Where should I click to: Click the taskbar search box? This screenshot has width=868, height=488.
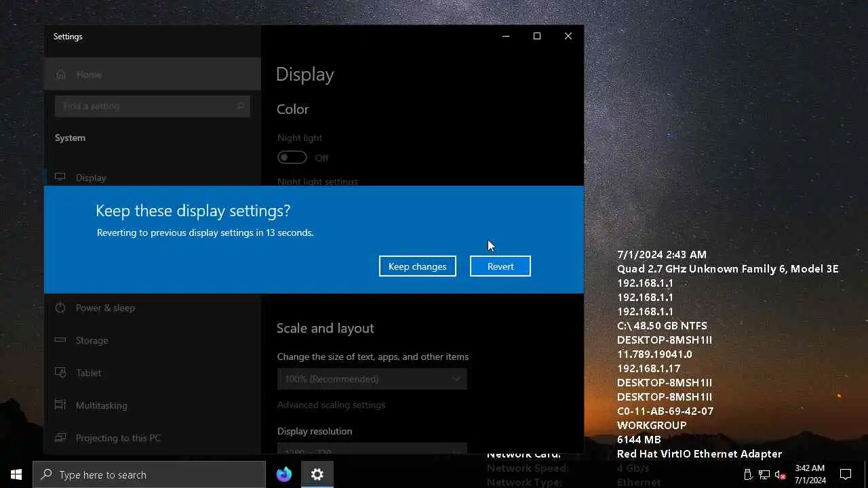click(149, 474)
